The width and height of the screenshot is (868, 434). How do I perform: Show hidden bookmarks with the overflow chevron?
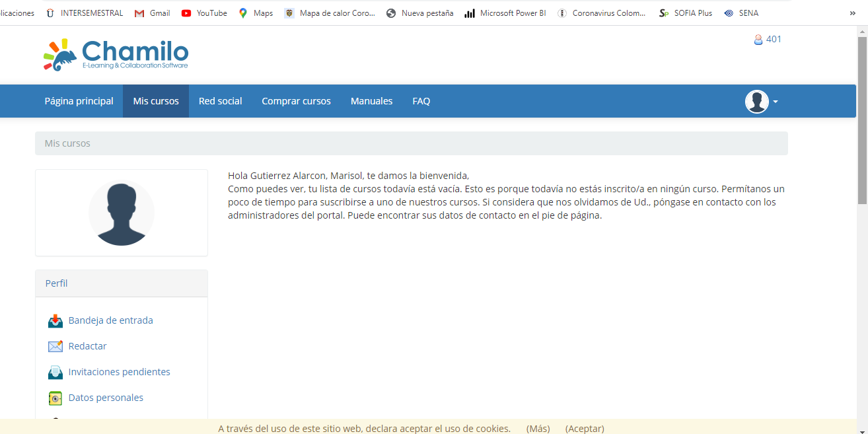point(852,13)
